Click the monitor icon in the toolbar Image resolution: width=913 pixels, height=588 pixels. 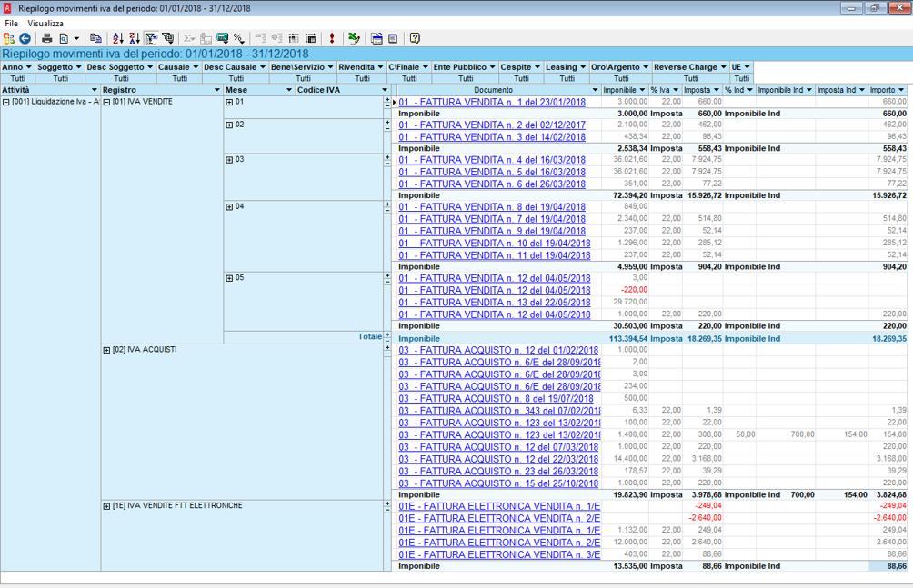(x=223, y=38)
